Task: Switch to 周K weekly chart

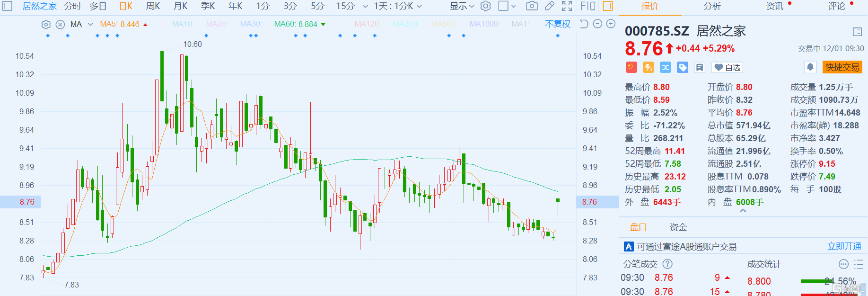Action: pyautogui.click(x=153, y=6)
